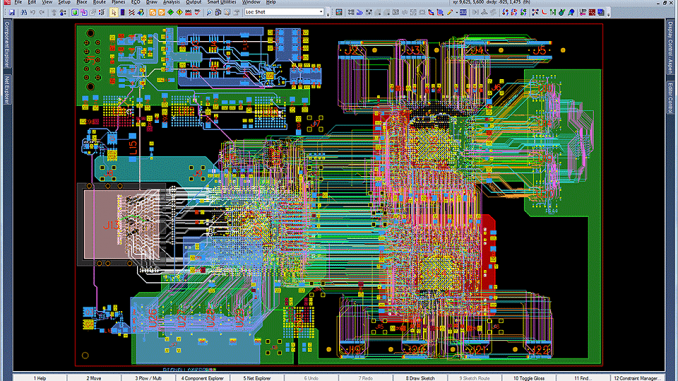
Task: Open the Smart Utilities menu
Action: pyautogui.click(x=222, y=2)
